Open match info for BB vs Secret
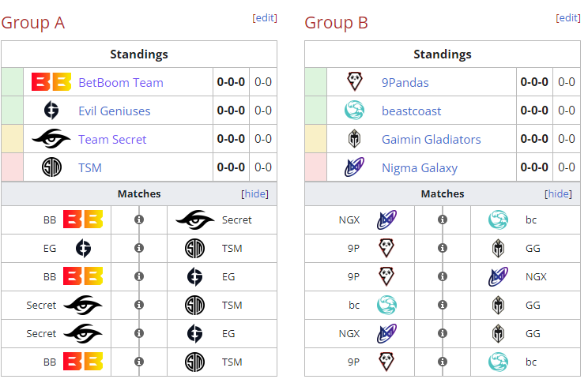This screenshot has width=588, height=379. tap(139, 220)
